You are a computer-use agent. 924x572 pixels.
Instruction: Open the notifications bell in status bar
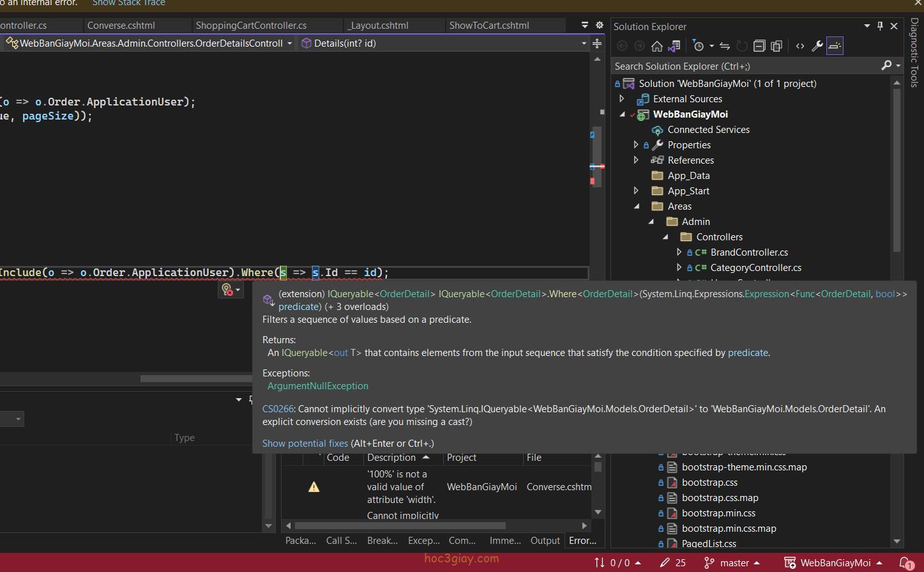[x=905, y=563]
